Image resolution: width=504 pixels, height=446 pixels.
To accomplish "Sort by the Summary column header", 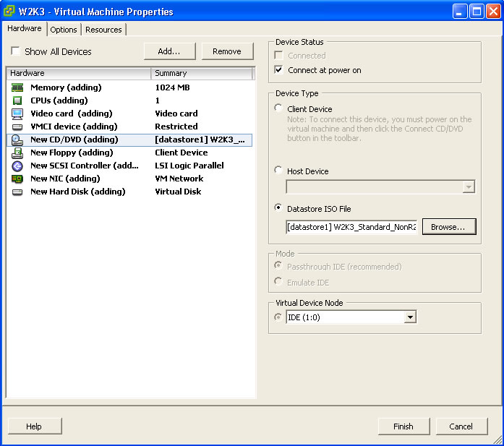I will coord(202,73).
